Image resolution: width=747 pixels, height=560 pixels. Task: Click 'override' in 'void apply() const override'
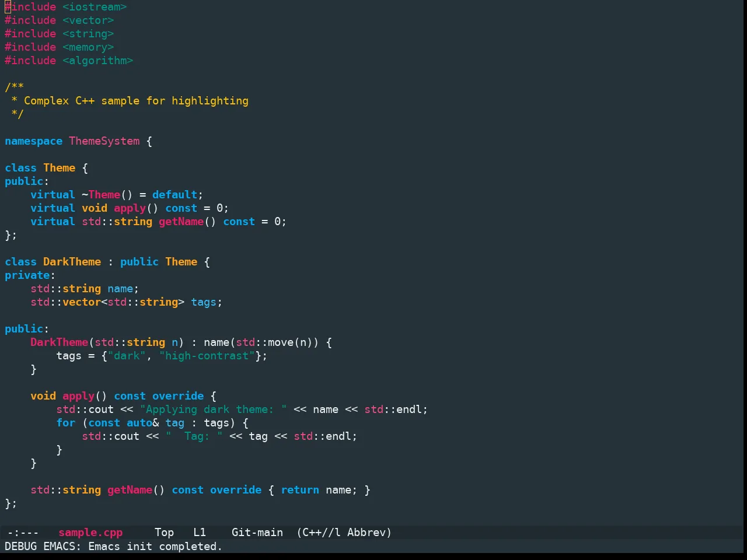(x=178, y=396)
